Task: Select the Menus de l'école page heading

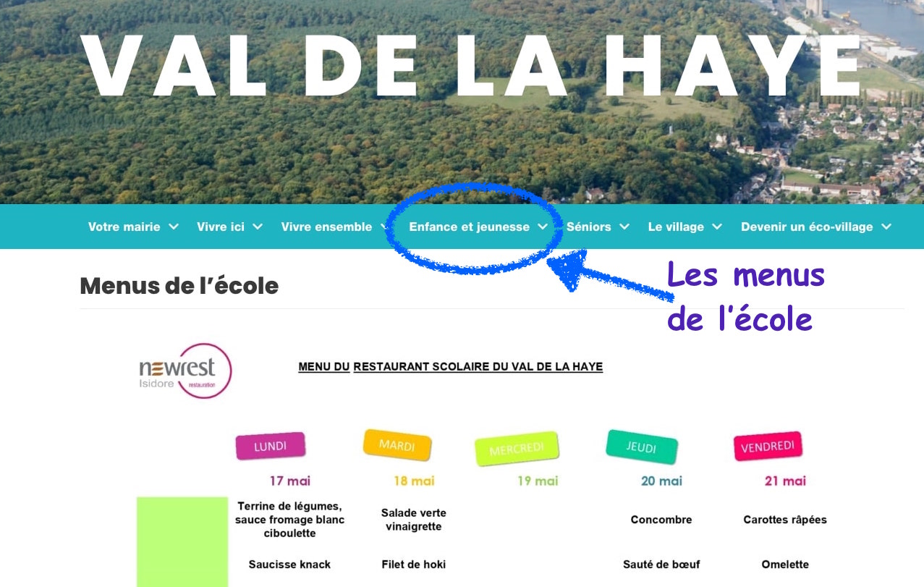Action: coord(179,286)
